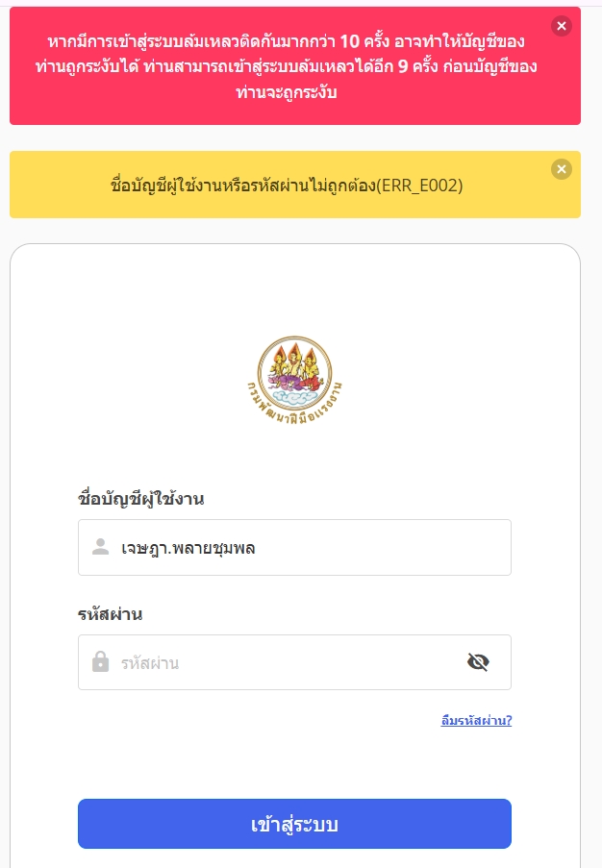Click the รหัสผ่าน label above password box
Viewport: 602px width, 868px height.
coord(111,614)
